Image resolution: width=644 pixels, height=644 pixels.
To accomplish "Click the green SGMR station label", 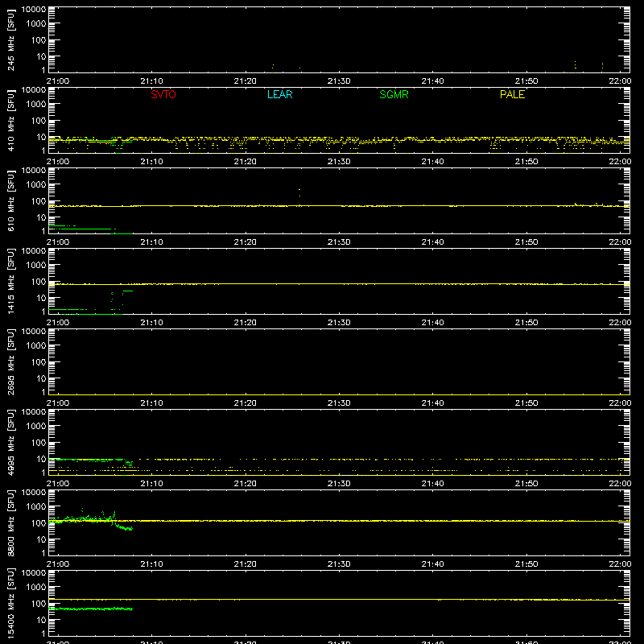I will tap(394, 94).
